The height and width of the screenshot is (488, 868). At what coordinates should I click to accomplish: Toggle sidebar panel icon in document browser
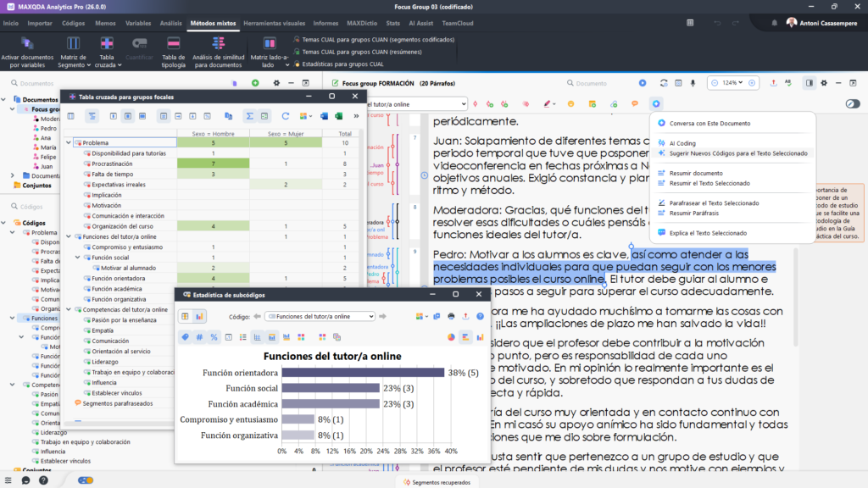[x=810, y=83]
